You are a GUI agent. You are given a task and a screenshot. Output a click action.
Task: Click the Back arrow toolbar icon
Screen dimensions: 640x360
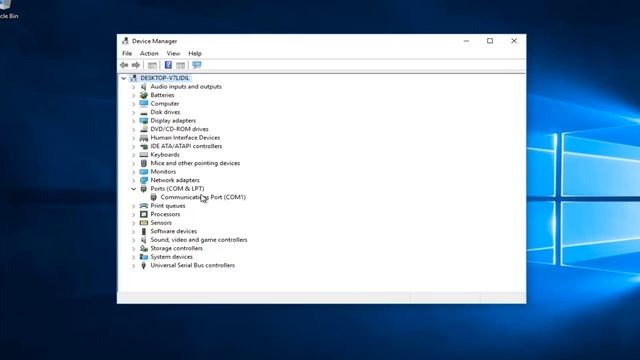click(124, 65)
